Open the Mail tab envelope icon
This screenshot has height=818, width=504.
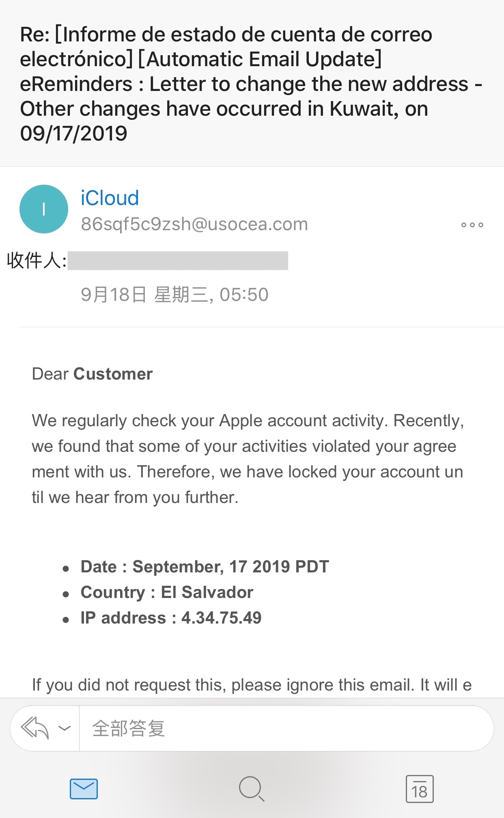[x=84, y=789]
